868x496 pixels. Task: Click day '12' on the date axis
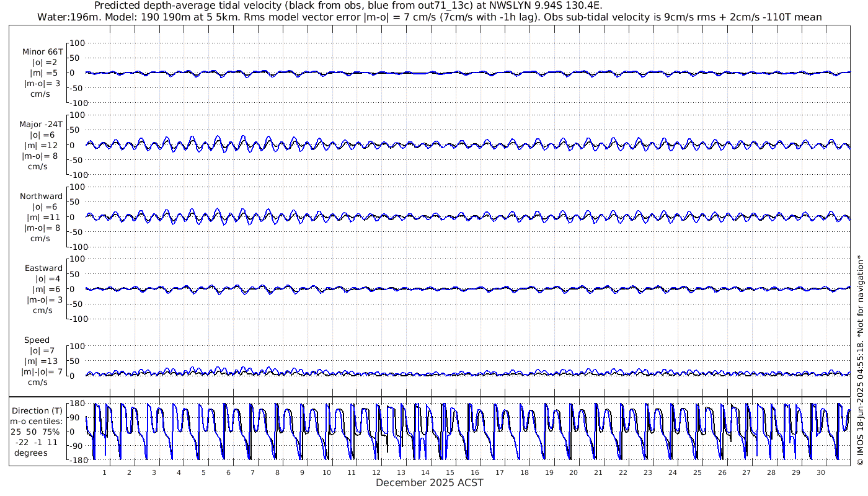[376, 472]
